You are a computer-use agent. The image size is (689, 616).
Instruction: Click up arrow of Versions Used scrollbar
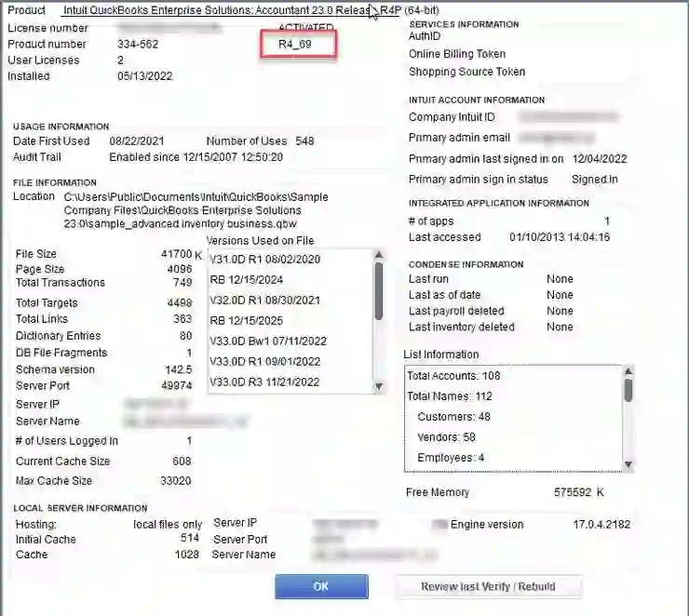coord(379,255)
